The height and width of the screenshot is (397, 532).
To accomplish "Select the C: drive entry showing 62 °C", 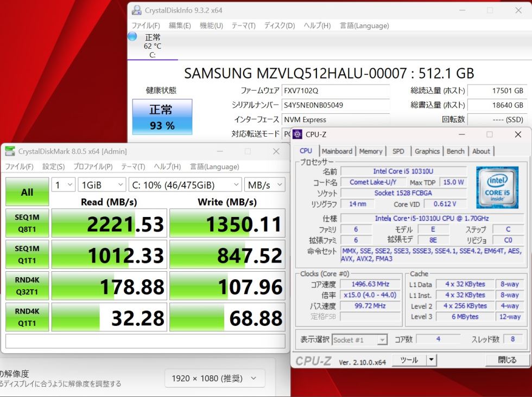I will point(153,46).
